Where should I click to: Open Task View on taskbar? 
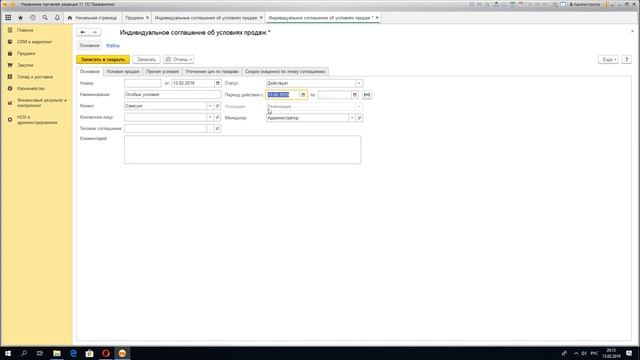[x=40, y=353]
